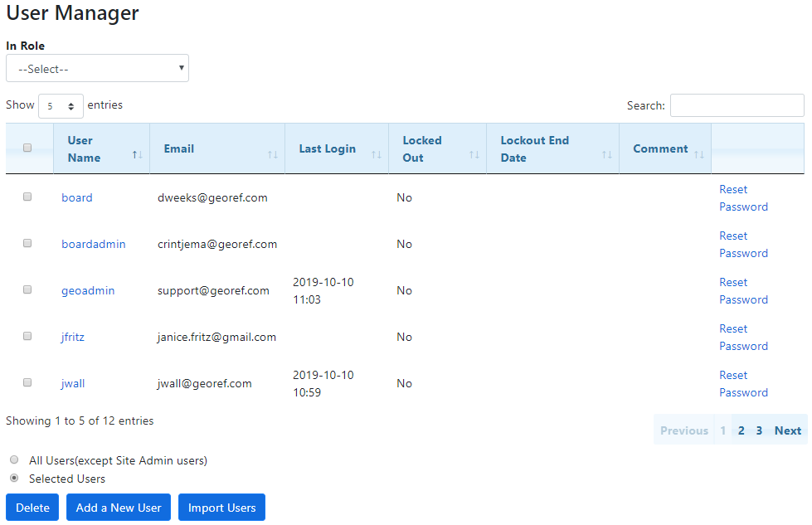
Task: Open the boardadmin user profile
Action: click(94, 244)
